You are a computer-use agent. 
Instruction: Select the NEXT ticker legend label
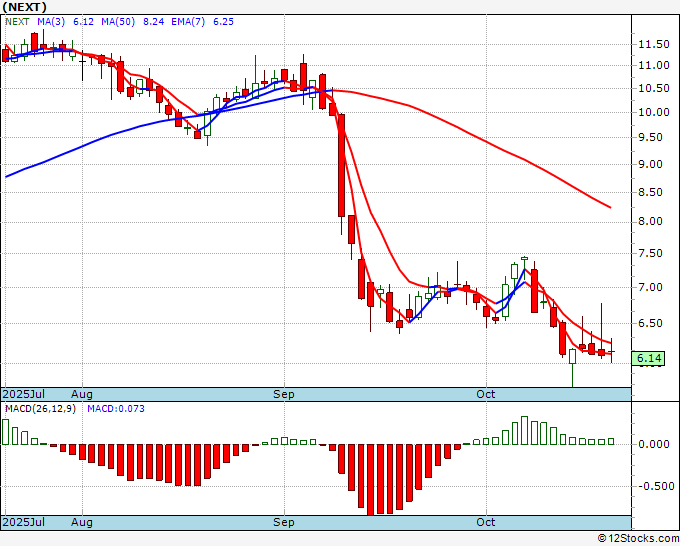(17, 22)
